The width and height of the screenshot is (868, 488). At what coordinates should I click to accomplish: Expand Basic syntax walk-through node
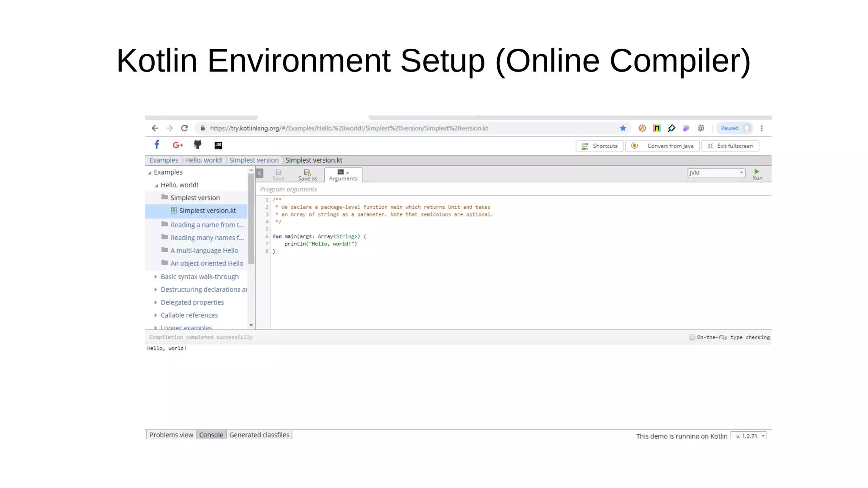point(156,277)
